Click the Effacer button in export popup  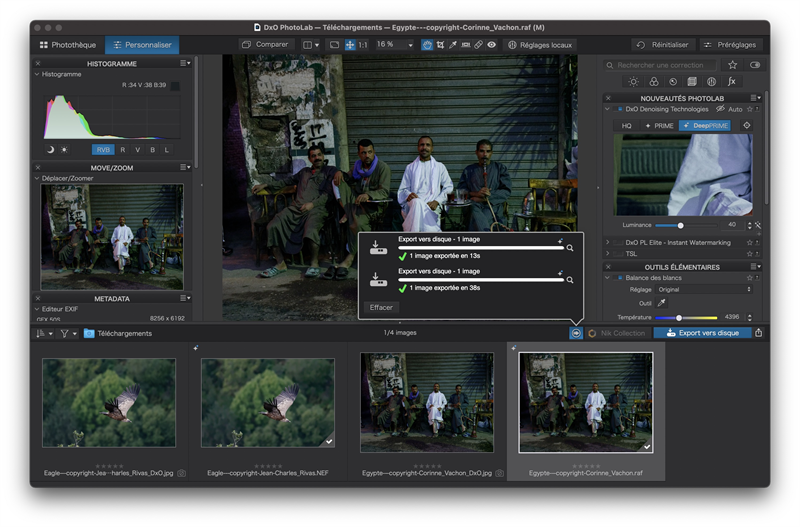click(381, 307)
